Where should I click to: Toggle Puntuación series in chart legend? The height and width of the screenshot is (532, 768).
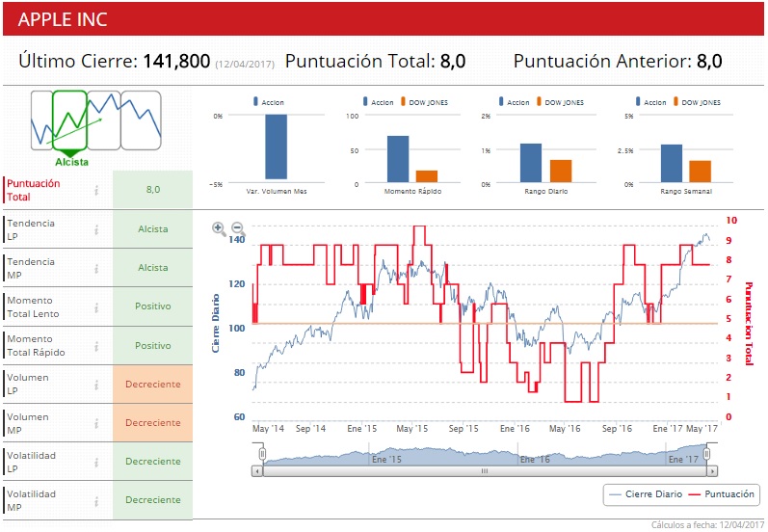[721, 494]
